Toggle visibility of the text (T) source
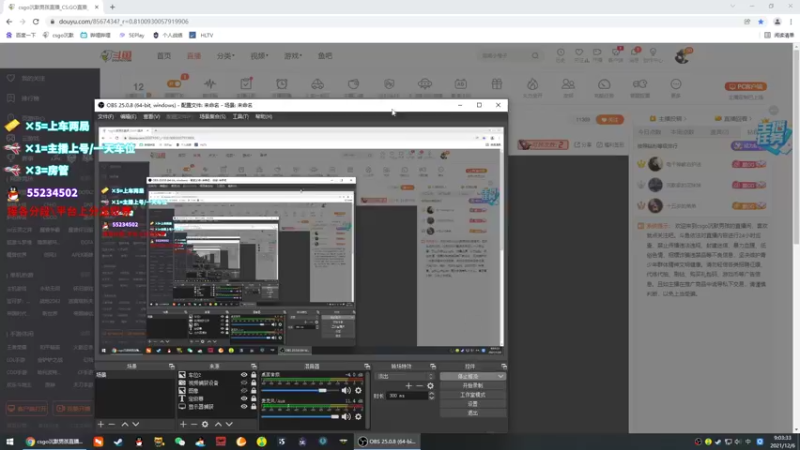Viewport: 800px width, 450px height. click(244, 398)
